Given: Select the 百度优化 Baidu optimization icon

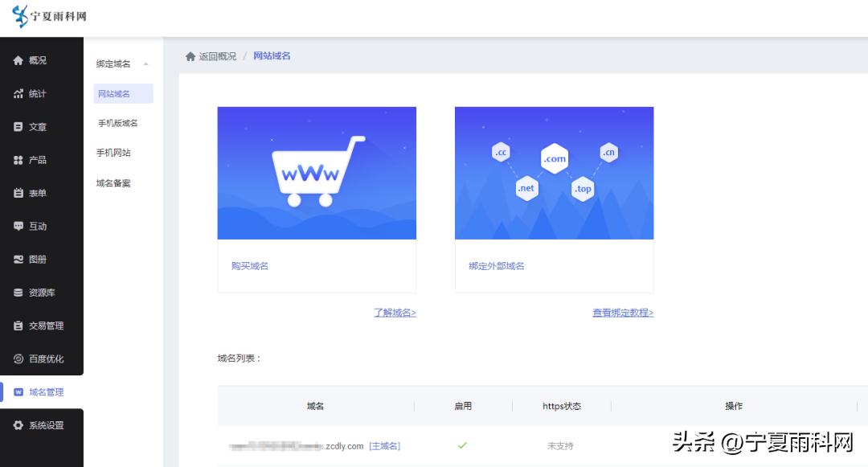Looking at the screenshot, I should (x=19, y=358).
